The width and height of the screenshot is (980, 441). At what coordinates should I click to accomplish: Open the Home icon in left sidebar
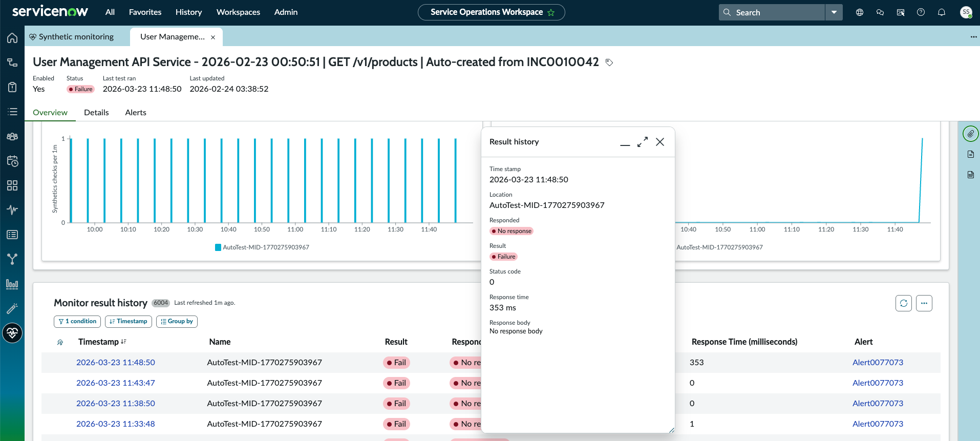pyautogui.click(x=12, y=38)
